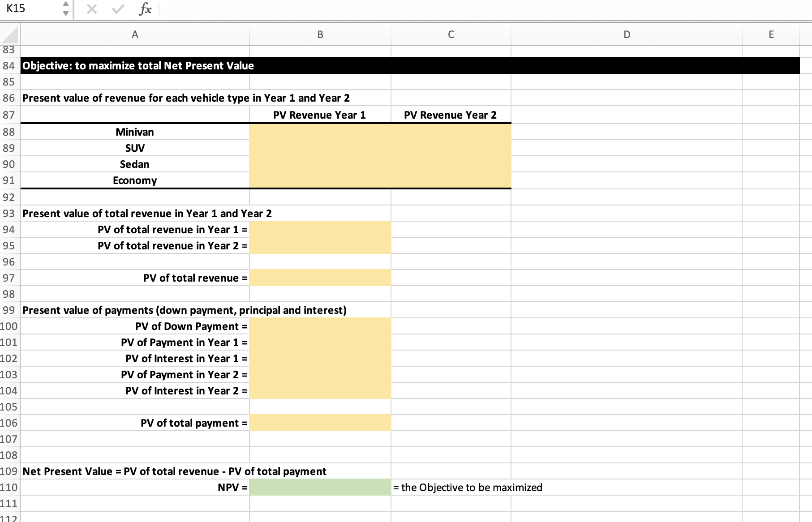Click 'PV of total revenue in Year 1 =' label
Viewport: 812px width, 522px height.
coord(172,230)
